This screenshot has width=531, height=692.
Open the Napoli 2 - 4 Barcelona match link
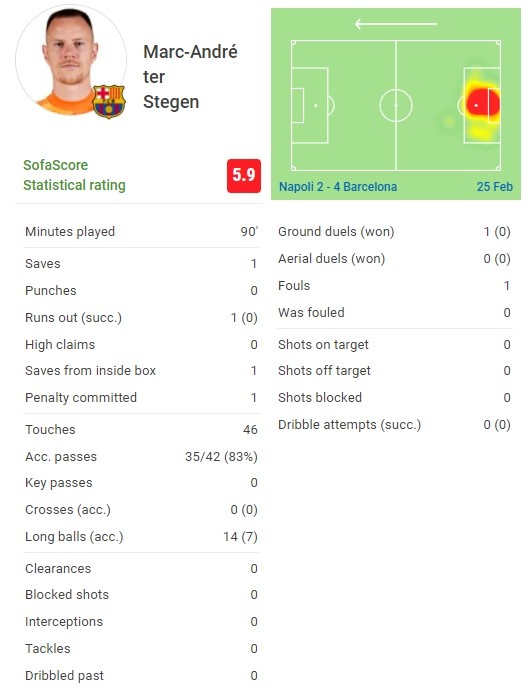[338, 187]
